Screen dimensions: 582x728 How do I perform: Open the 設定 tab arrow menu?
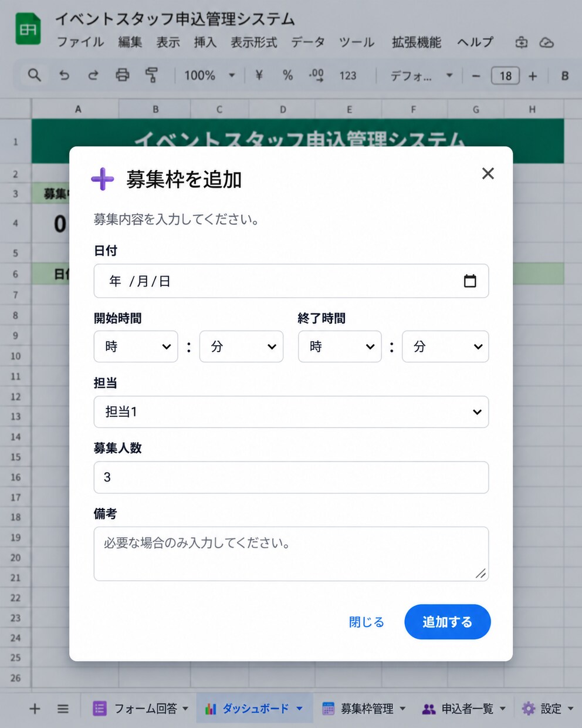click(x=570, y=709)
